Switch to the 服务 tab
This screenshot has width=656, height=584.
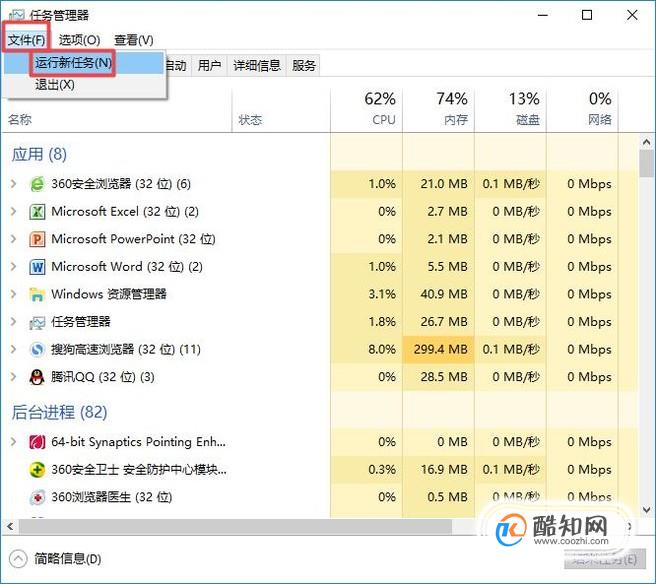coord(303,66)
